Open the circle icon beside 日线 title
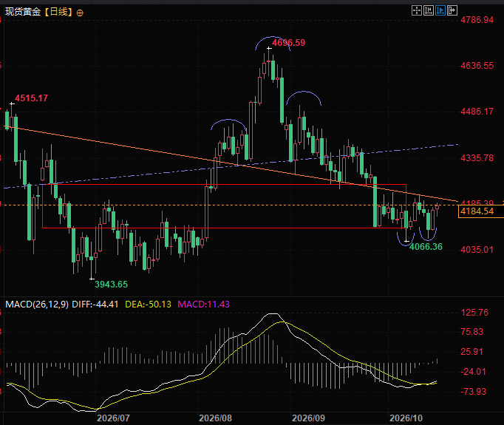Image resolution: width=504 pixels, height=425 pixels. [80, 13]
